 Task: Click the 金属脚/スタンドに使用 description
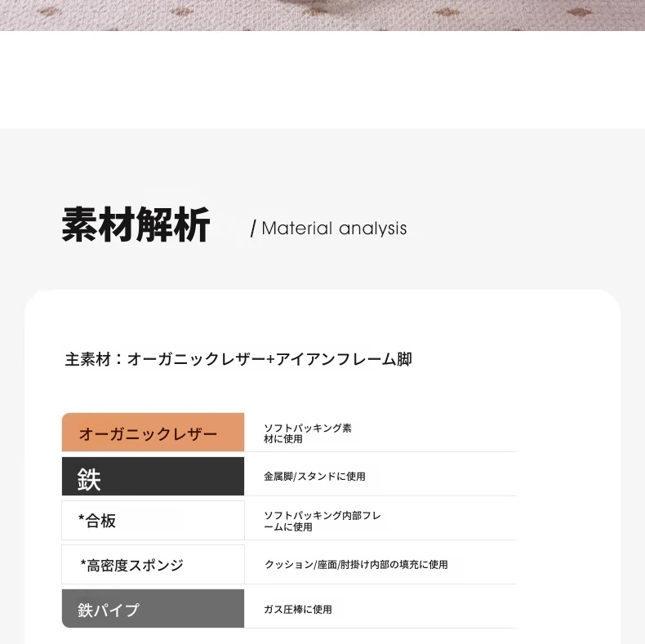(x=314, y=476)
